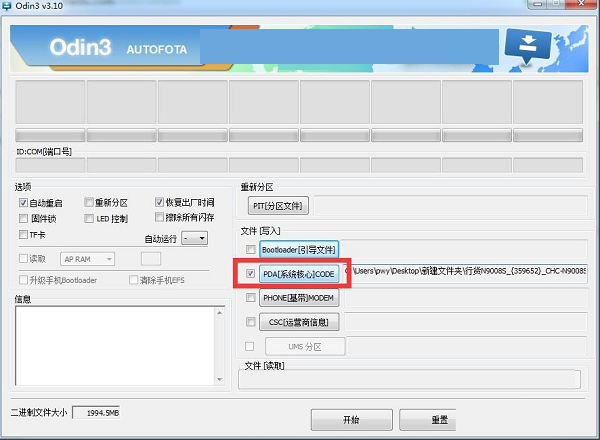Toggle the 自动重启 auto reboot checkbox

(24, 202)
